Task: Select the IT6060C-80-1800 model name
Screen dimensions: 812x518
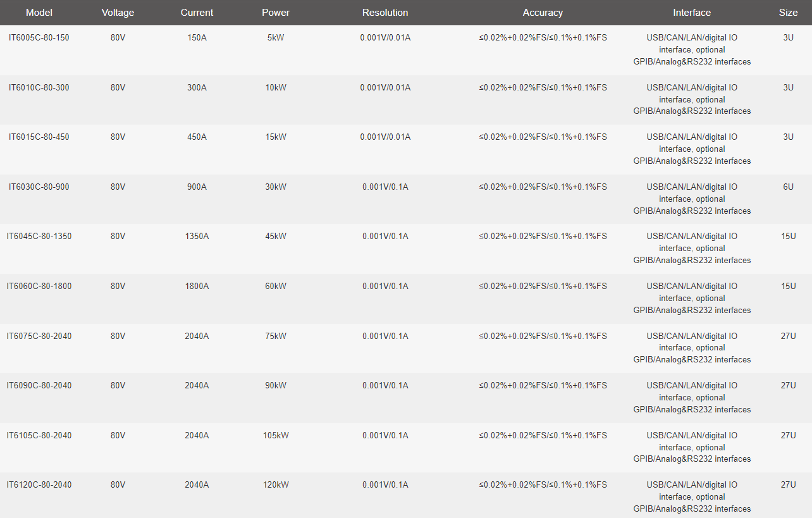Action: click(x=39, y=287)
